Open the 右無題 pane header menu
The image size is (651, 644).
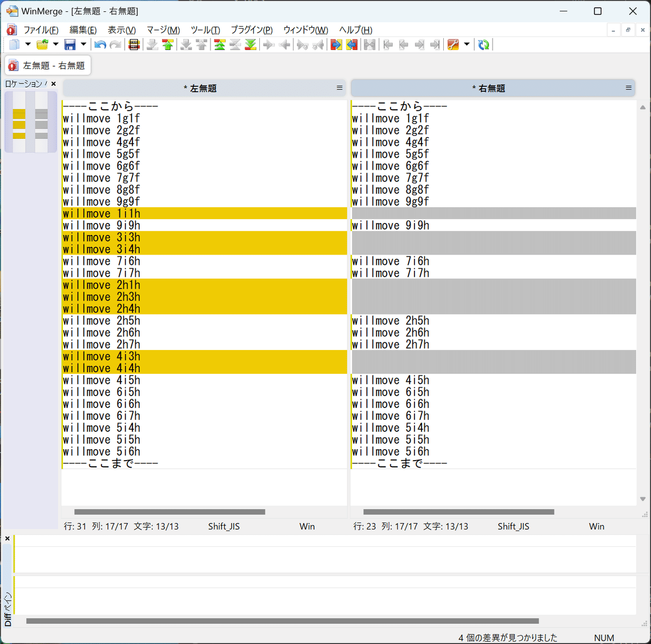coord(629,88)
